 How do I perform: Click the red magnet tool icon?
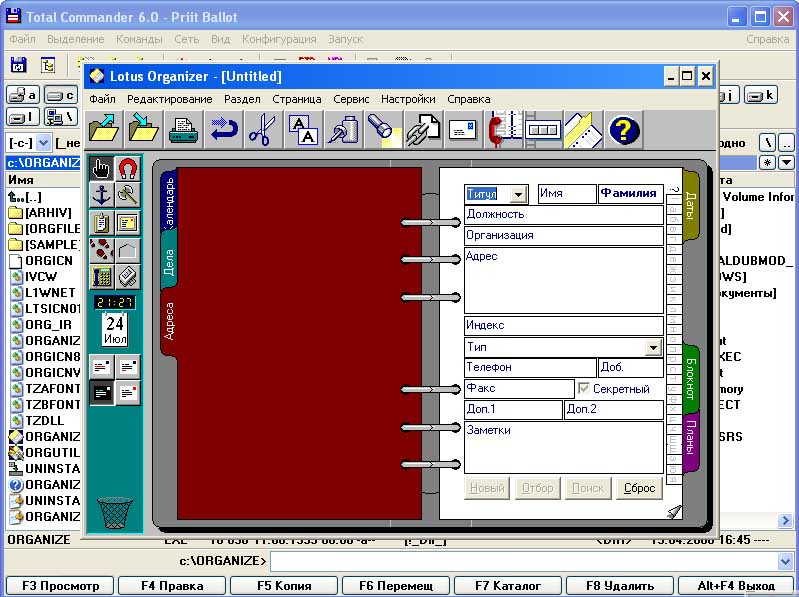(127, 168)
